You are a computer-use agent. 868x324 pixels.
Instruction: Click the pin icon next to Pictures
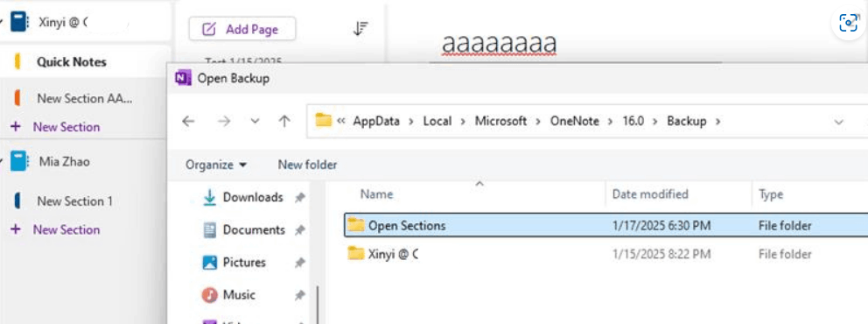299,263
